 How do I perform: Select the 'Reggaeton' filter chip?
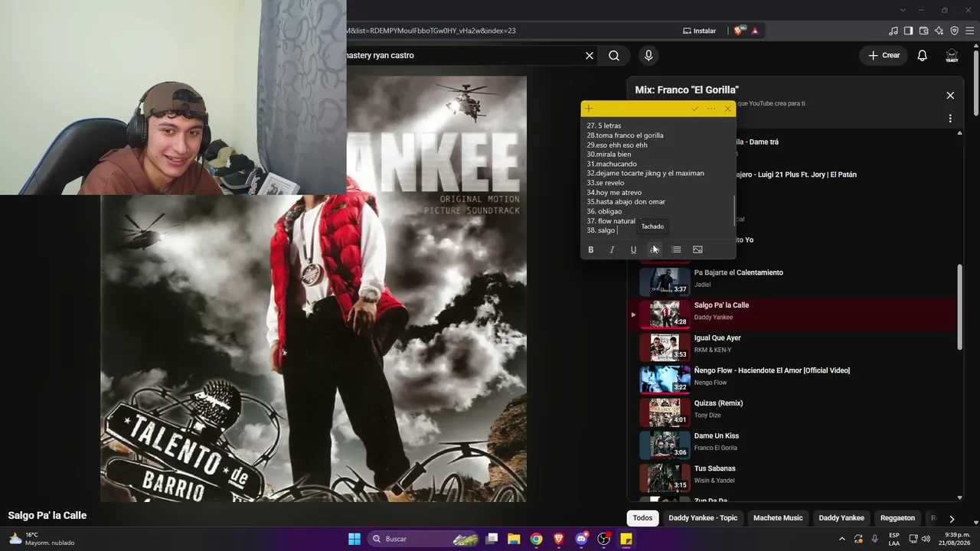897,518
